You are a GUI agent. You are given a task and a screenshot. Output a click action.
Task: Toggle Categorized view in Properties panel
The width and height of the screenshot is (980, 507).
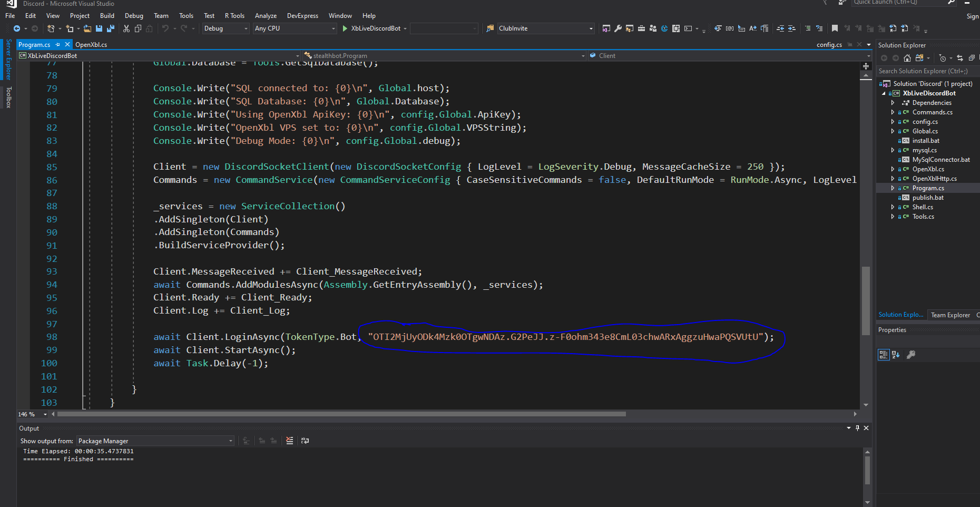click(884, 355)
